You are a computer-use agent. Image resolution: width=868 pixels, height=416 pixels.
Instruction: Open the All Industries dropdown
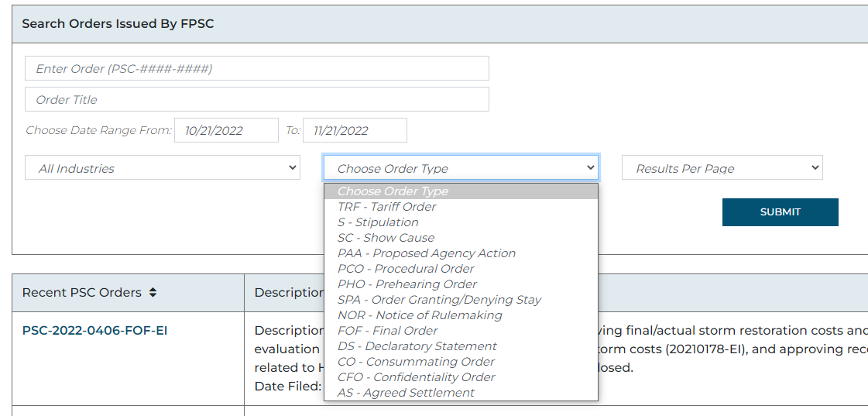(x=163, y=168)
